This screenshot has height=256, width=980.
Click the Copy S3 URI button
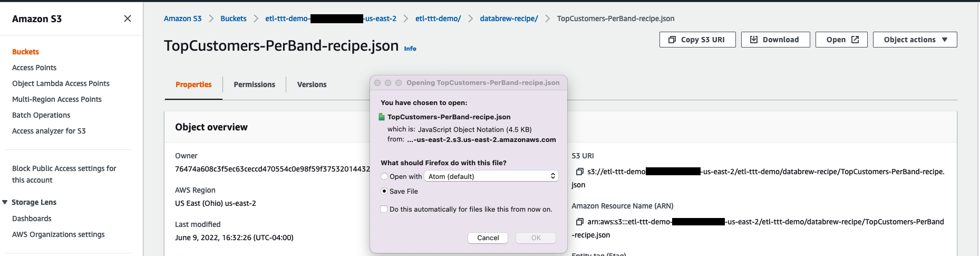697,40
